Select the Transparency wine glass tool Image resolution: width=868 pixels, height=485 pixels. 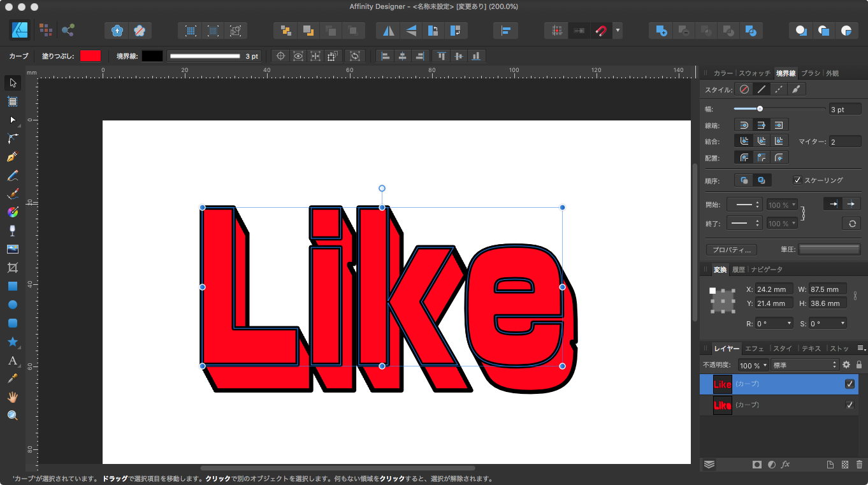click(x=12, y=231)
